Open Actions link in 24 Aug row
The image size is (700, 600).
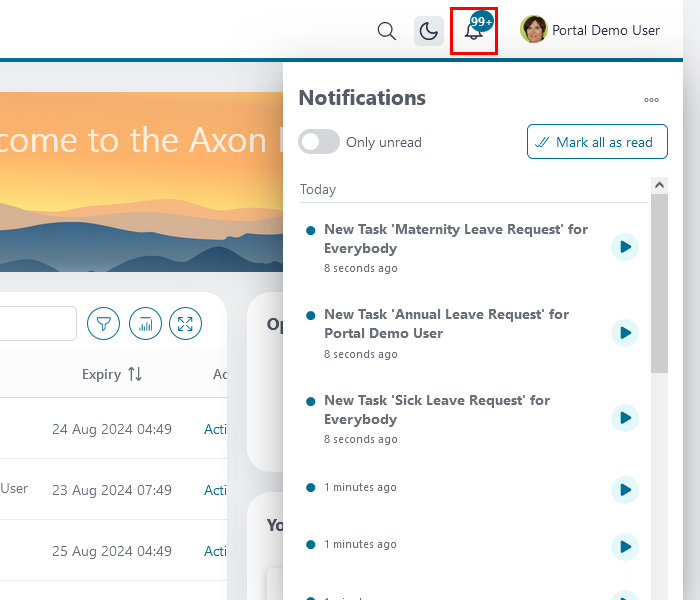pyautogui.click(x=215, y=429)
